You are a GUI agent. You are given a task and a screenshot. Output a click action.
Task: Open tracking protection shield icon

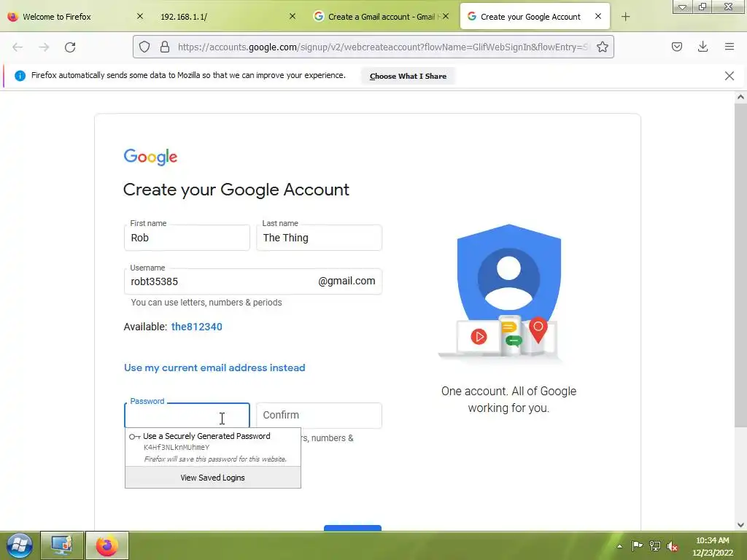pyautogui.click(x=144, y=47)
